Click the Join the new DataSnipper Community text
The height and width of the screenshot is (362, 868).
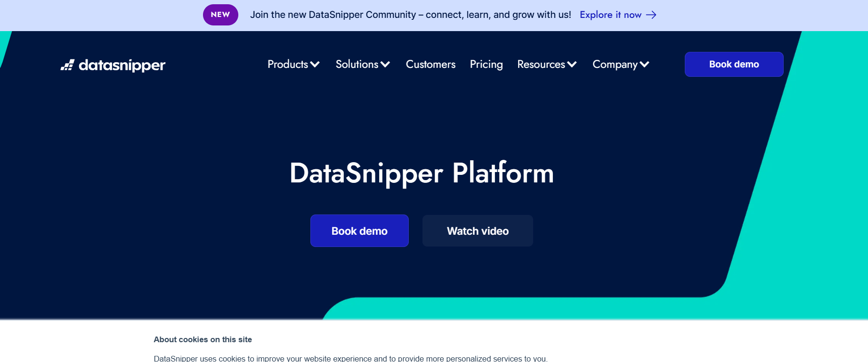pos(410,15)
